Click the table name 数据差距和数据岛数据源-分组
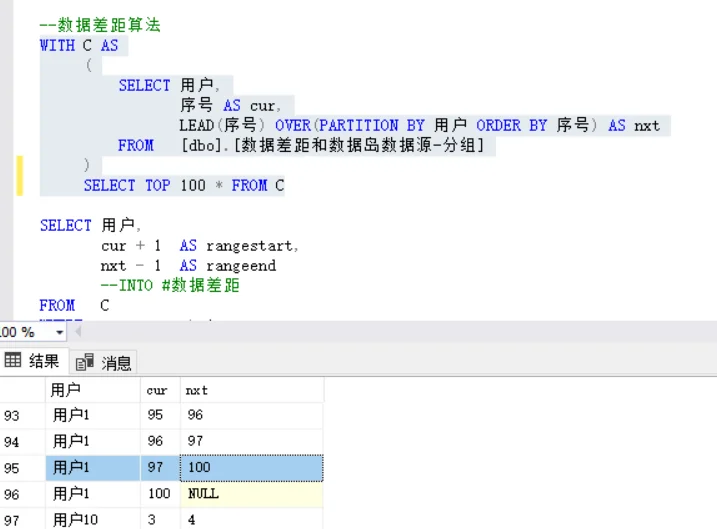The width and height of the screenshot is (717, 529). [358, 145]
